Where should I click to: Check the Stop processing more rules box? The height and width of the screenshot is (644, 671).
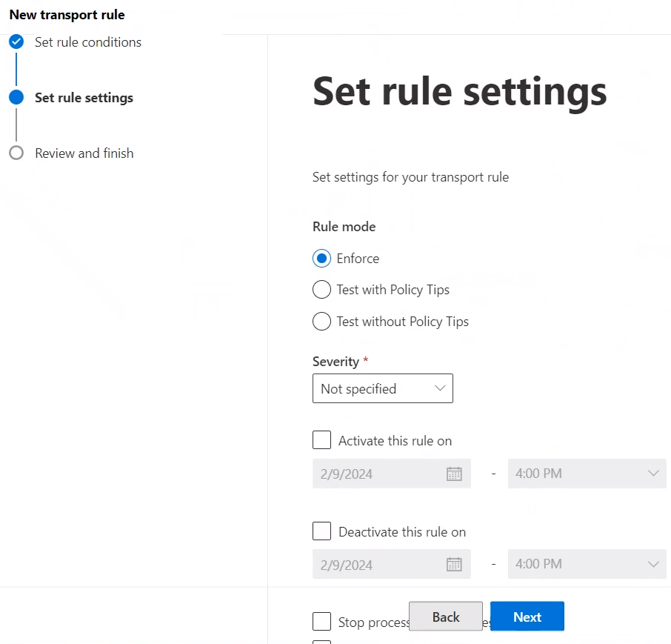coord(321,621)
